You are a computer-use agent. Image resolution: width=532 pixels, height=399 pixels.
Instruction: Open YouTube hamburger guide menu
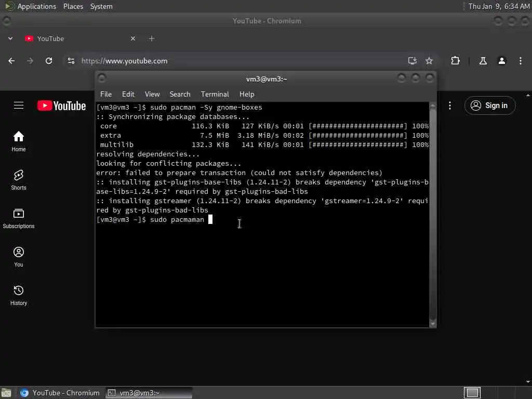[19, 105]
